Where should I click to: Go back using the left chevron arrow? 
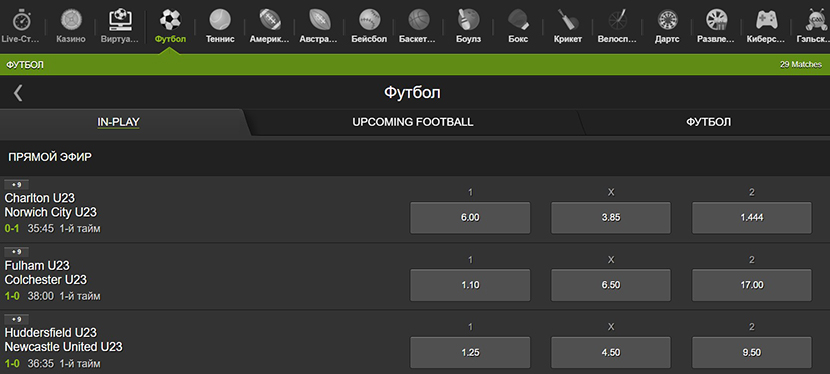tap(18, 93)
